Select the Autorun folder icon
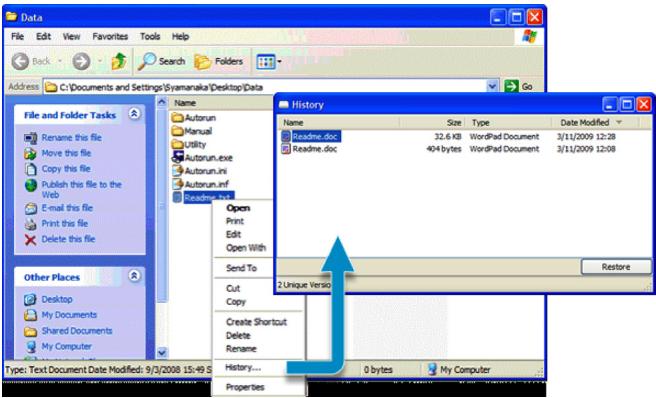Image resolution: width=656 pixels, height=398 pixels. point(177,118)
